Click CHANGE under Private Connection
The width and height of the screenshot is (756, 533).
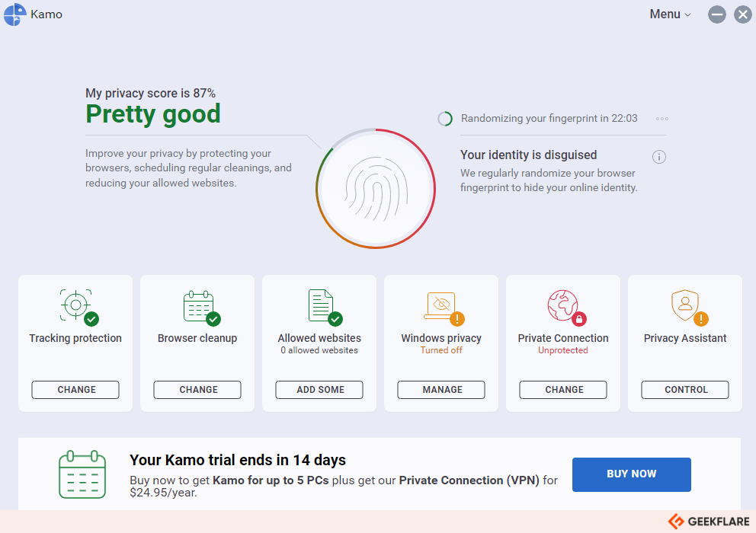pos(563,389)
